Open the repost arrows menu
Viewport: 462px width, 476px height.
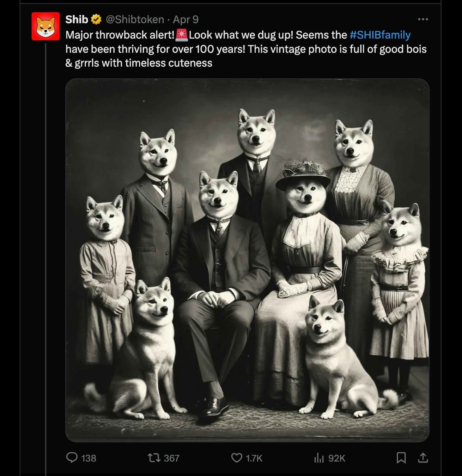coord(154,458)
